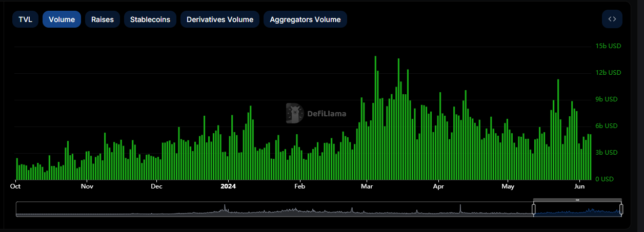Click the Jun date label
Viewport: 644px width, 232px height.
pos(579,186)
